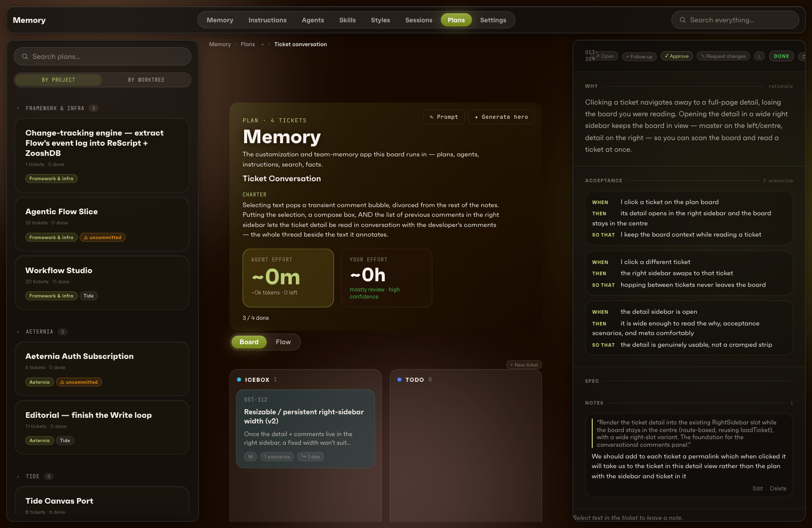Viewport: 812px width, 528px height.
Task: Switch grouping to BY WORKTREE
Action: 146,80
